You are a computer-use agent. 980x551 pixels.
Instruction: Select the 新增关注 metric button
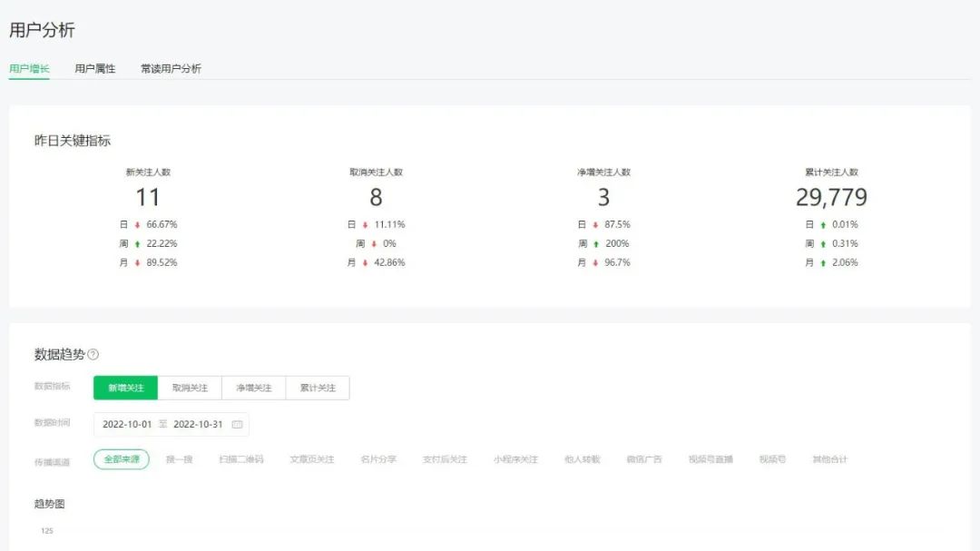(x=126, y=388)
